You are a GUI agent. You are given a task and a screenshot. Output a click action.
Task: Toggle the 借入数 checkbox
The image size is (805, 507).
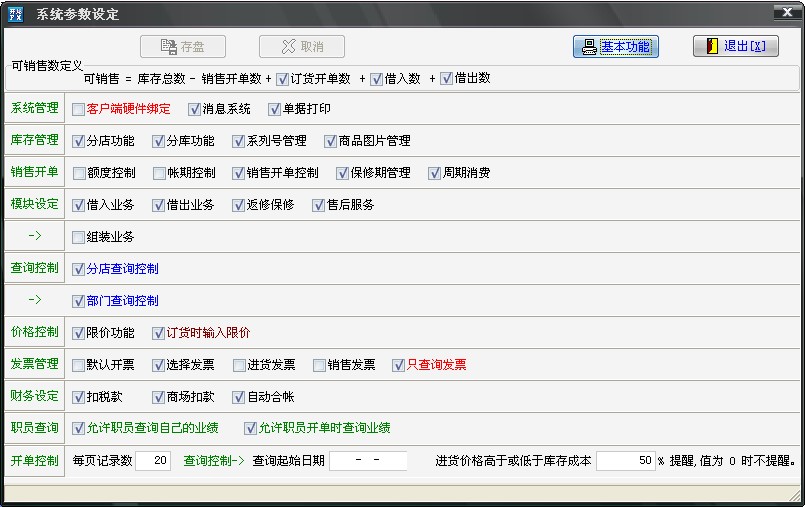point(376,79)
